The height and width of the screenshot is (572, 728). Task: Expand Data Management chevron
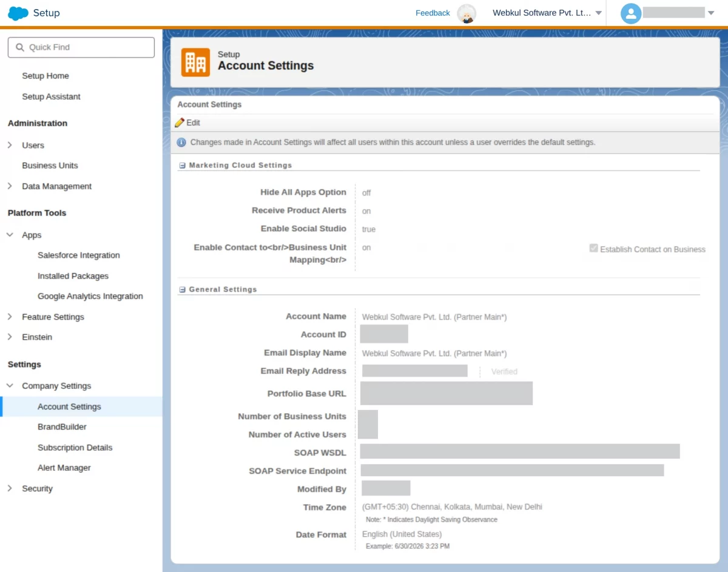point(10,186)
